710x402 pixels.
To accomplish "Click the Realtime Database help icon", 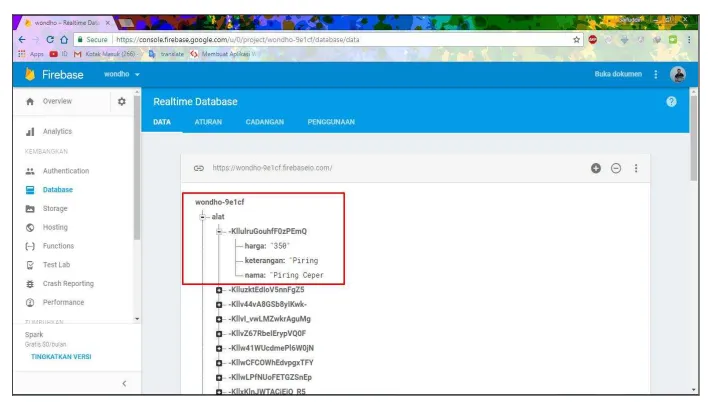I will coord(671,101).
